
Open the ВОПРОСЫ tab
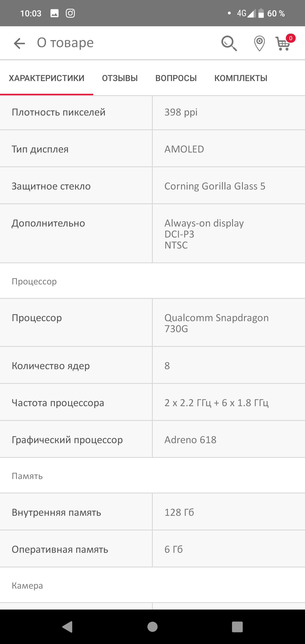(x=176, y=78)
